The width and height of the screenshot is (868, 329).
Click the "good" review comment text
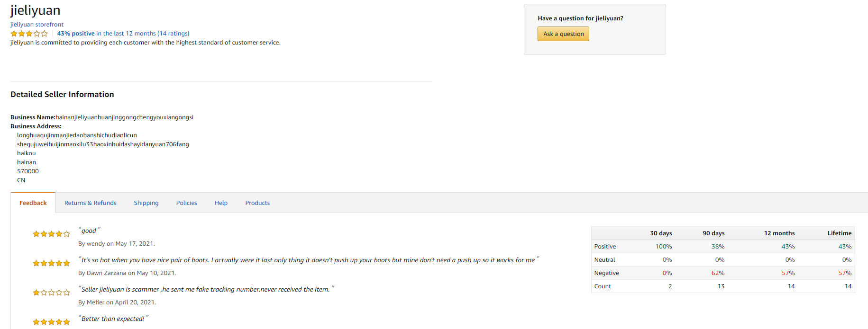click(89, 231)
